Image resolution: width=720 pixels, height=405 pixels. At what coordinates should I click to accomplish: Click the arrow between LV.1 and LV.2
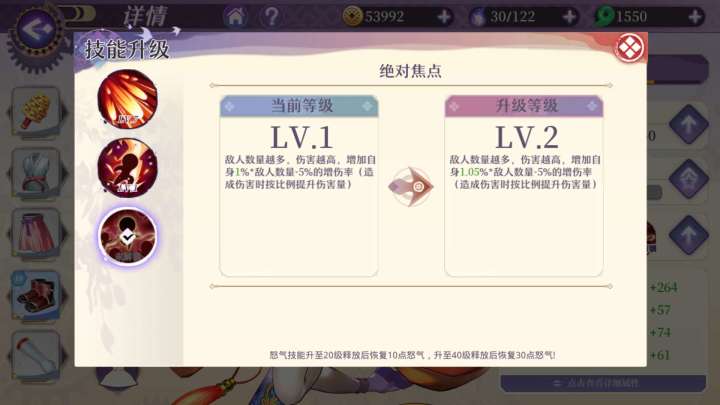[411, 186]
